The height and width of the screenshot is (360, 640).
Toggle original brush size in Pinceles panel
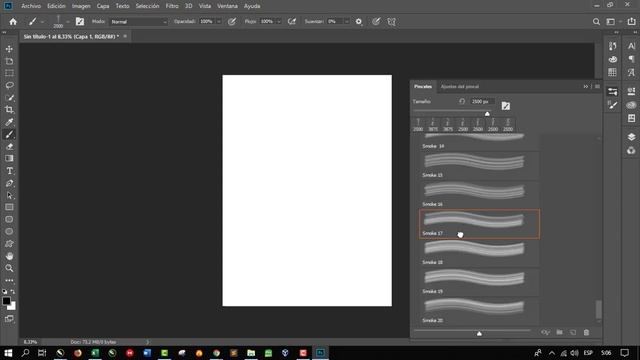tap(462, 101)
